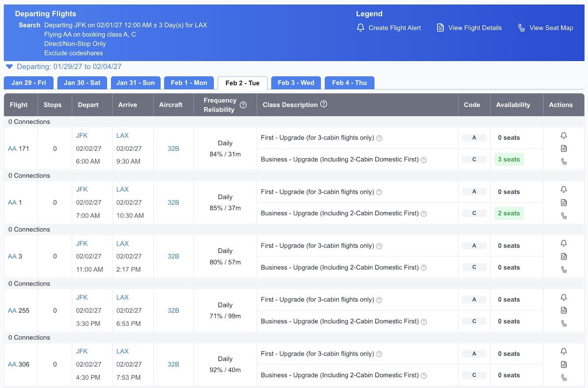The width and height of the screenshot is (588, 388).
Task: Click the 2 seats availability badge
Action: 509,213
